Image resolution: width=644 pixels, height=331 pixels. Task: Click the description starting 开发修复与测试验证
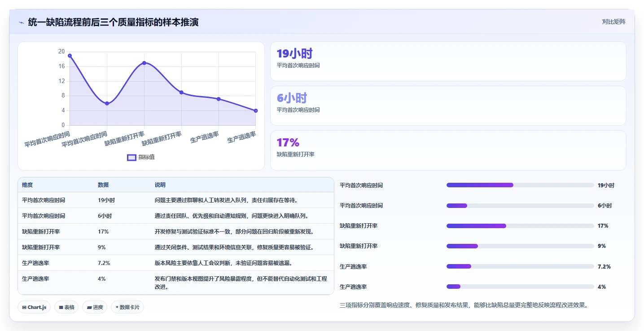tap(234, 232)
